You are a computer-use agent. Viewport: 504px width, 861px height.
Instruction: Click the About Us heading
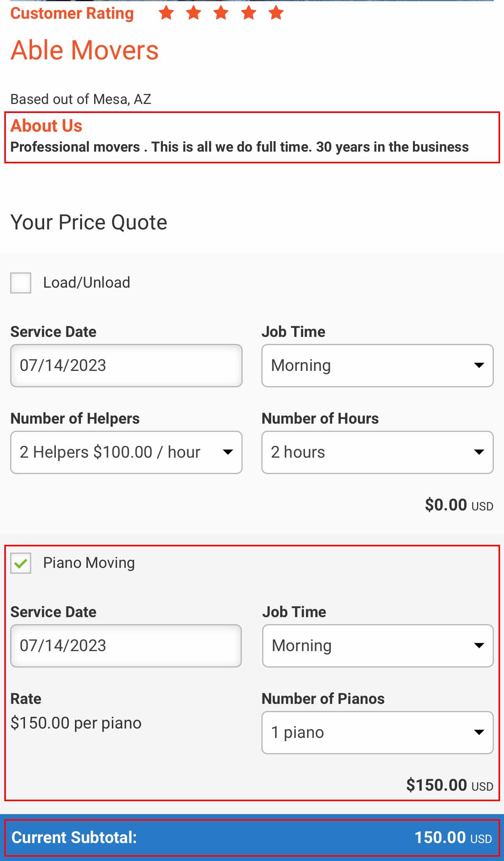(x=46, y=126)
